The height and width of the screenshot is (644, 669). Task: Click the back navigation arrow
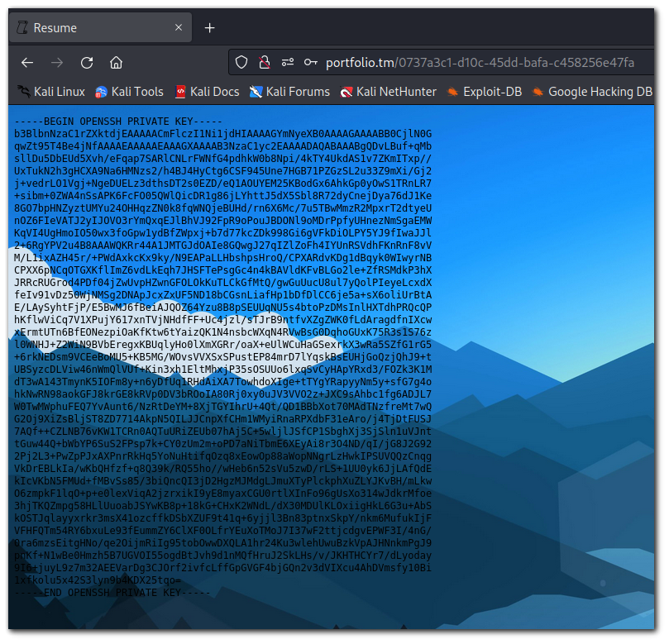26,62
